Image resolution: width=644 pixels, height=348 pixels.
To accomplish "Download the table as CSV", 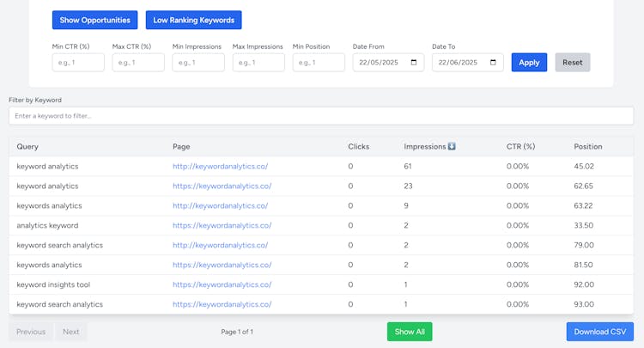I will click(x=600, y=332).
